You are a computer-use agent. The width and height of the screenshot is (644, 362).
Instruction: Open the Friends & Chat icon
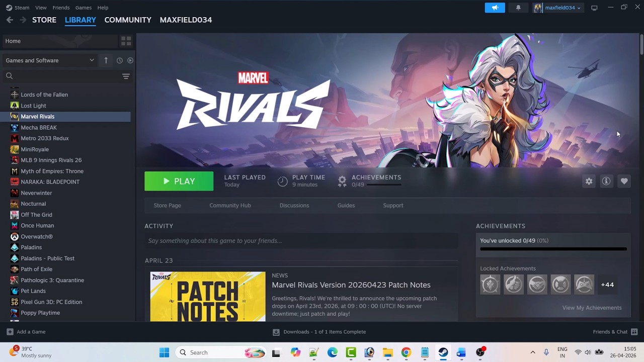634,332
